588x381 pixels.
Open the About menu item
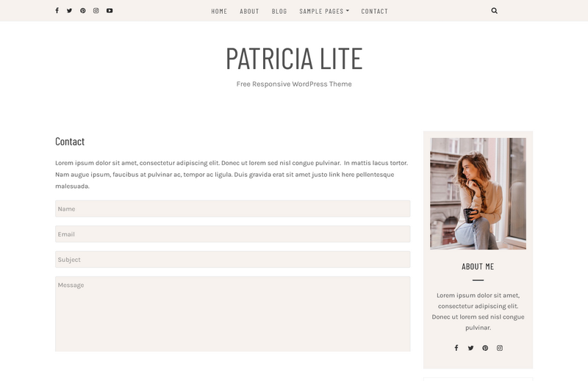pos(249,11)
